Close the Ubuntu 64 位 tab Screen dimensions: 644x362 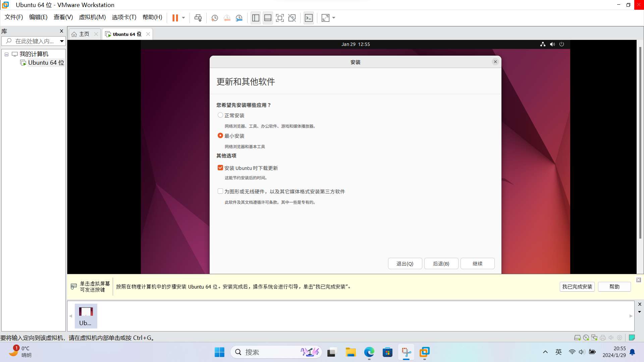[148, 34]
